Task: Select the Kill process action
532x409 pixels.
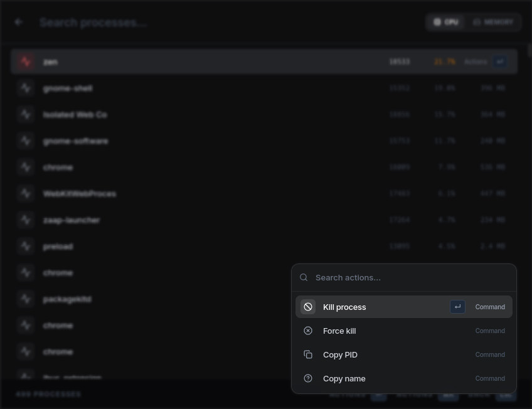Action: click(404, 307)
